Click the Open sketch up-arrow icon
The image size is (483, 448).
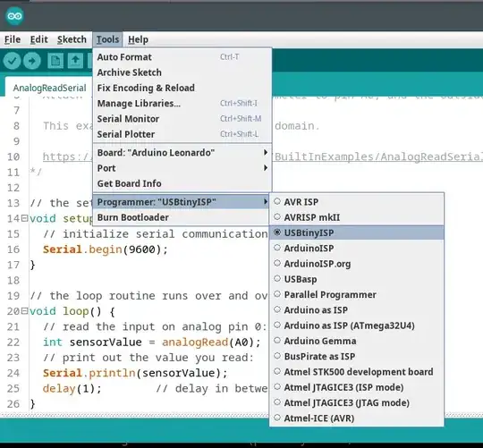click(75, 61)
